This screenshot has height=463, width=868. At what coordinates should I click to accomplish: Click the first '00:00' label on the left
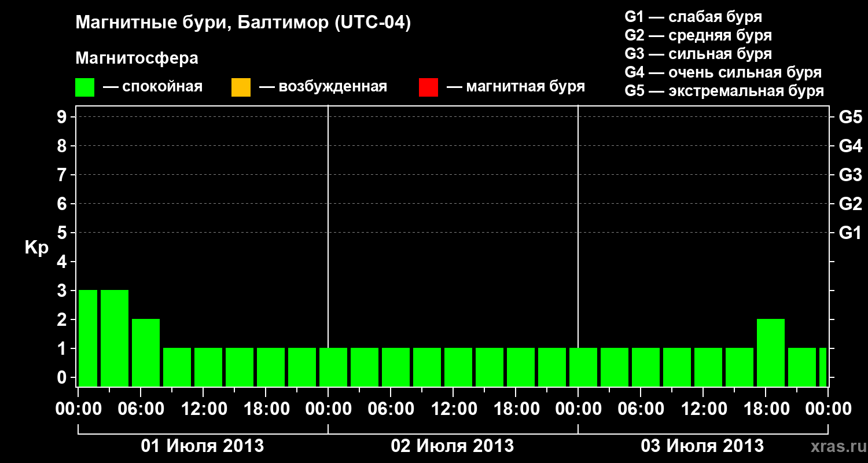[79, 409]
